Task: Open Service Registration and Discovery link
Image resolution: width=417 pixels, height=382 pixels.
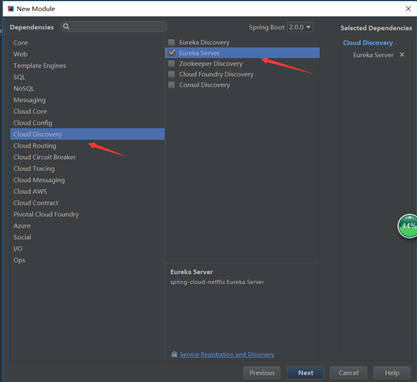Action: pyautogui.click(x=227, y=354)
